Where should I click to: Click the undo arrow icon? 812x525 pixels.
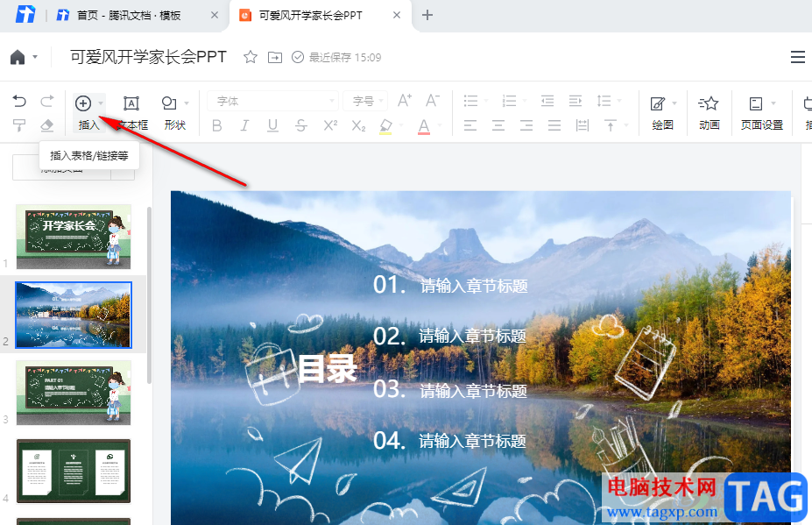click(x=19, y=101)
